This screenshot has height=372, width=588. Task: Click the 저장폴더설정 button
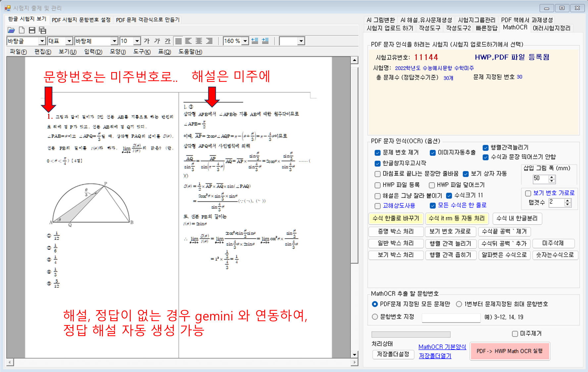click(393, 354)
